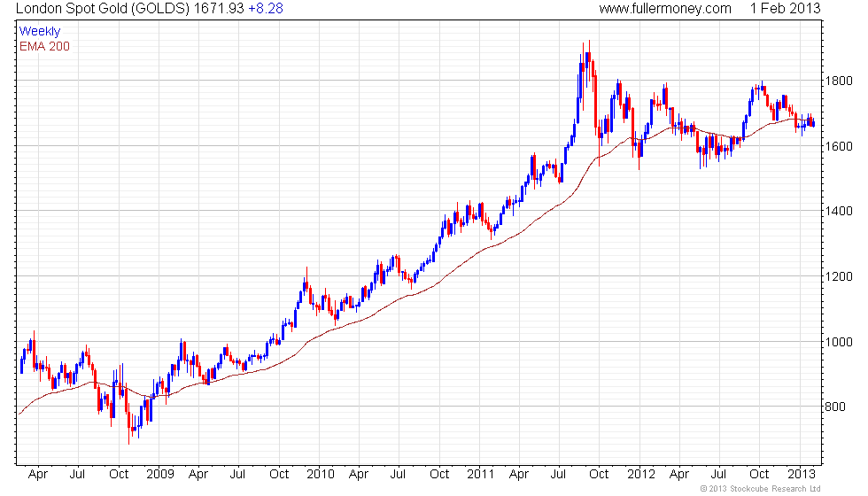868x496 pixels.
Task: Click the 2010 x-axis label
Action: pos(321,475)
